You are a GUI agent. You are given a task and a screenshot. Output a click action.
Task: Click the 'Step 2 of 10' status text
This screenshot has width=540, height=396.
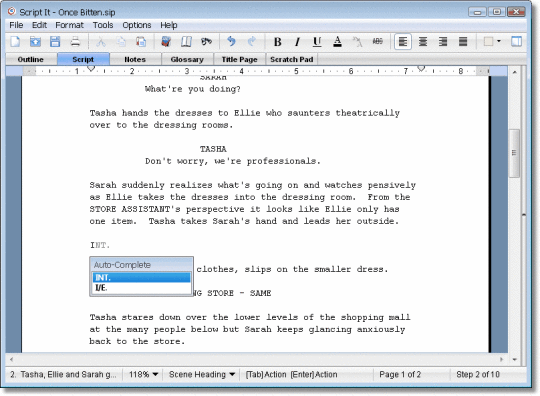tap(478, 374)
